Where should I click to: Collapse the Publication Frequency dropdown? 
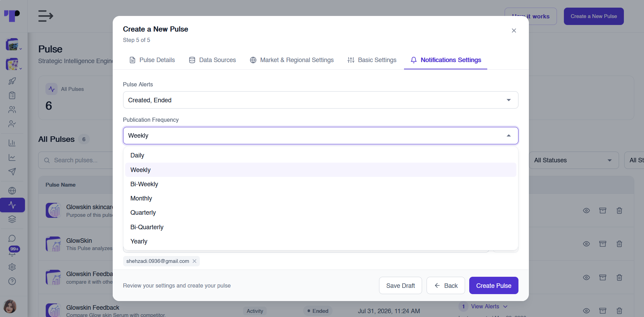coord(320,135)
